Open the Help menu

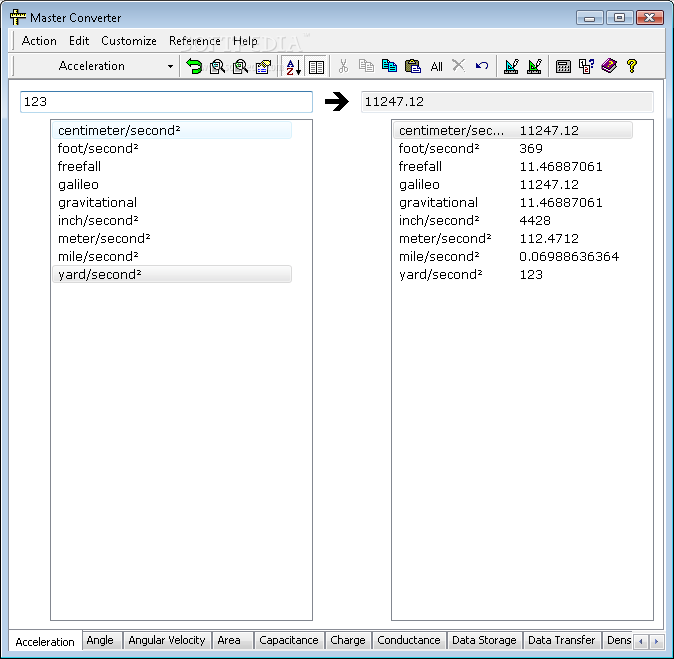[x=245, y=41]
